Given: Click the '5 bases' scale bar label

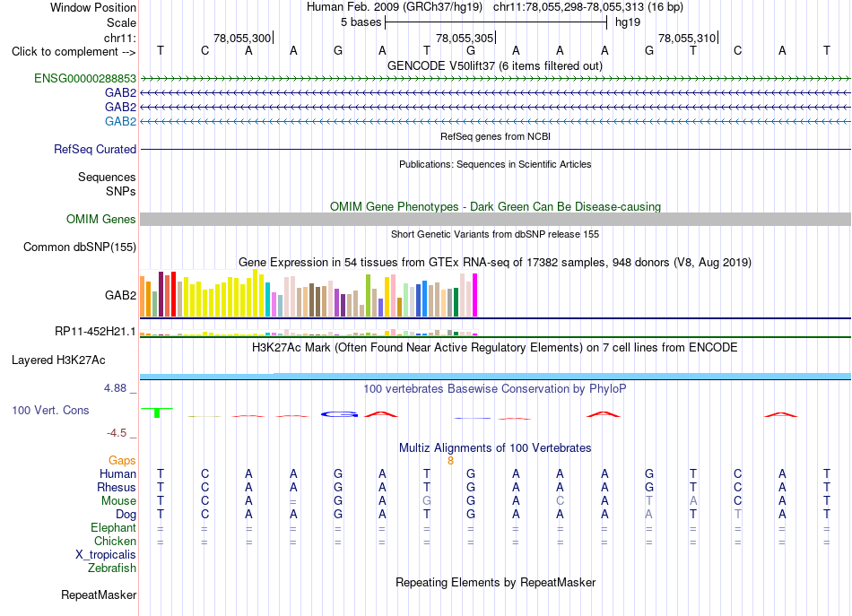Looking at the screenshot, I should click(x=361, y=22).
